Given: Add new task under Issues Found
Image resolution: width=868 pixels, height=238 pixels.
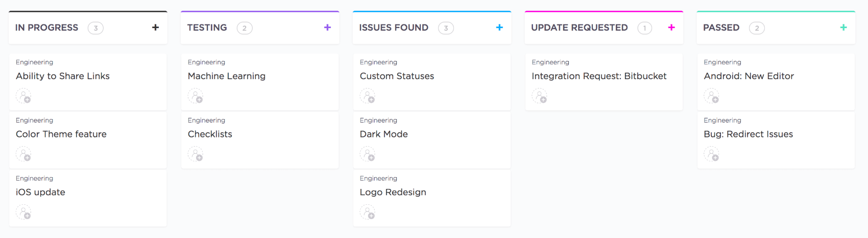Looking at the screenshot, I should (499, 28).
